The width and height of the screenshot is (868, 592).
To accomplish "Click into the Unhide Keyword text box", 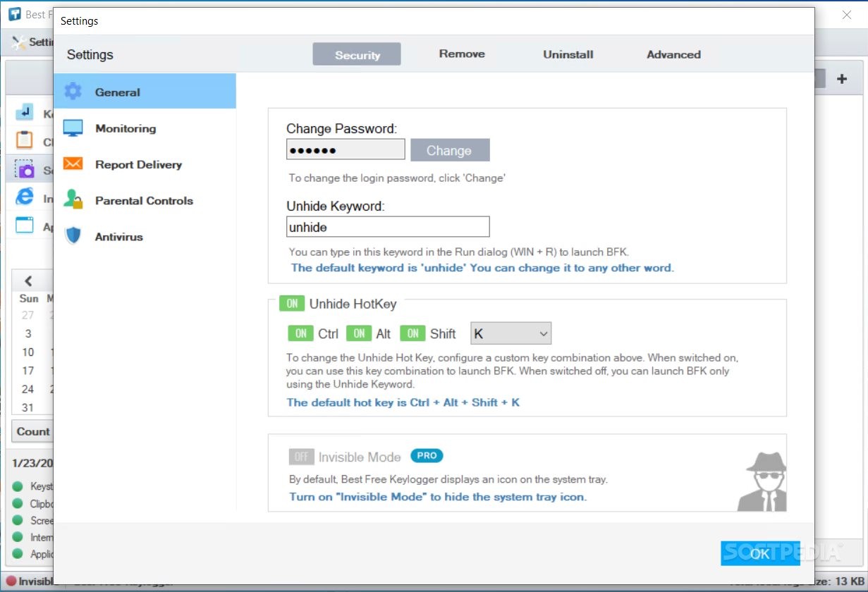I will pyautogui.click(x=388, y=227).
